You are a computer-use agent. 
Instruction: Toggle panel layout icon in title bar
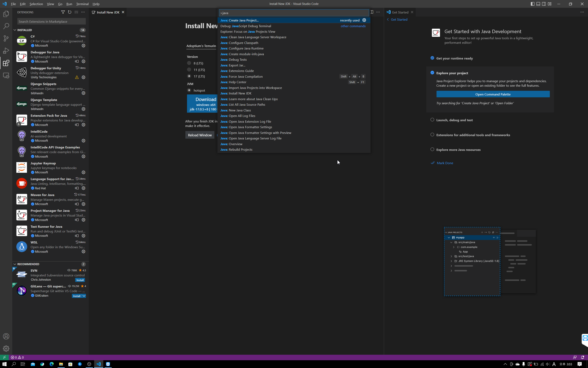tap(538, 4)
